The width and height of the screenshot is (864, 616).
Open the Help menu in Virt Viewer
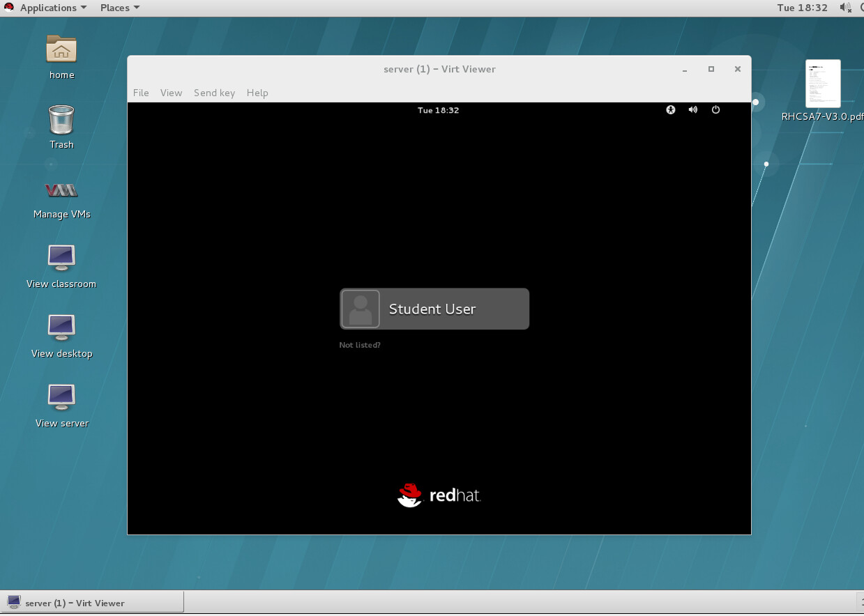[x=257, y=93]
